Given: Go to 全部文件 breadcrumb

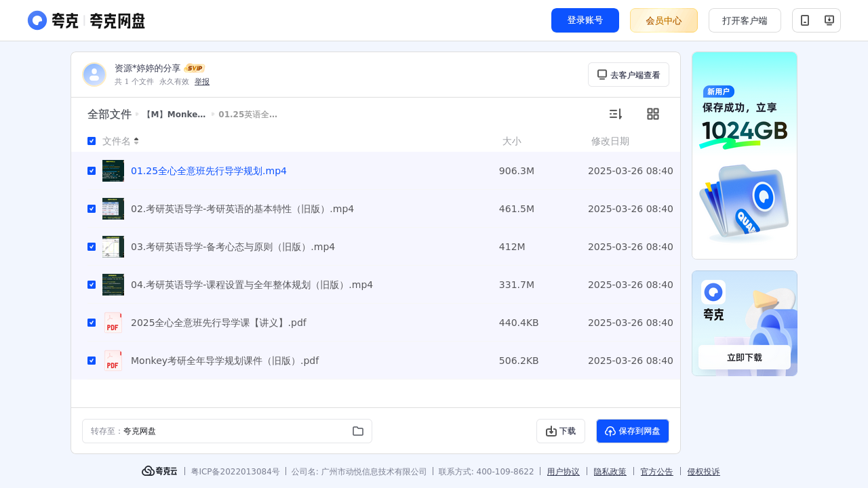Looking at the screenshot, I should click(x=109, y=115).
